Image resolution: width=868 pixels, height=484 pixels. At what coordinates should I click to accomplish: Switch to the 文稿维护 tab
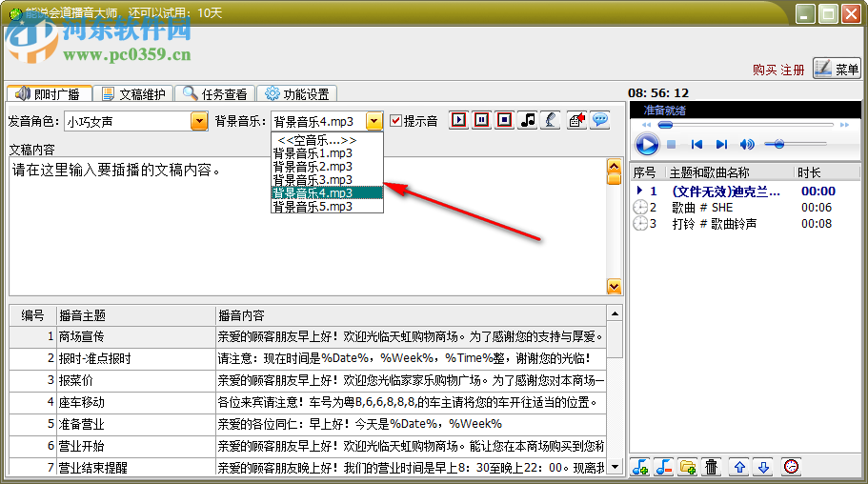click(132, 94)
